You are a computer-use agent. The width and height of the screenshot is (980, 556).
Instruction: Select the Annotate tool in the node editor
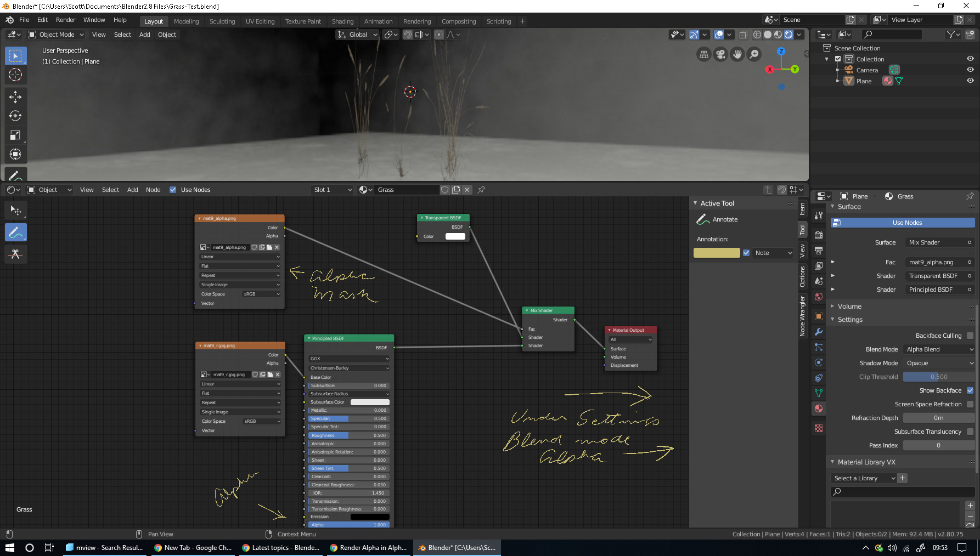(15, 232)
